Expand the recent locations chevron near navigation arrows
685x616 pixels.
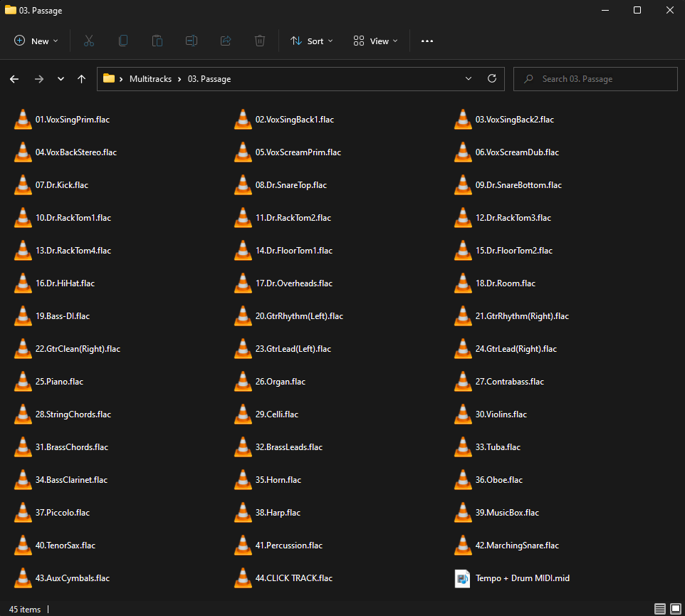click(61, 78)
